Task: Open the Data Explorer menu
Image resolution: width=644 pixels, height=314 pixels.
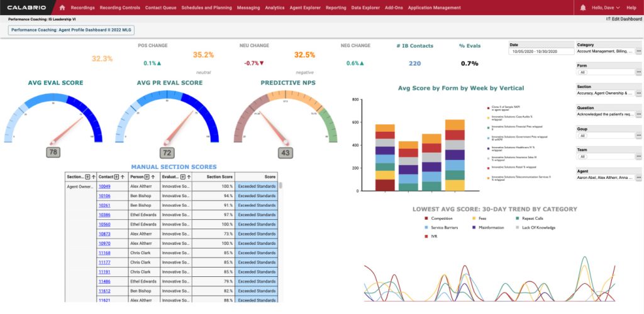Action: [x=365, y=8]
